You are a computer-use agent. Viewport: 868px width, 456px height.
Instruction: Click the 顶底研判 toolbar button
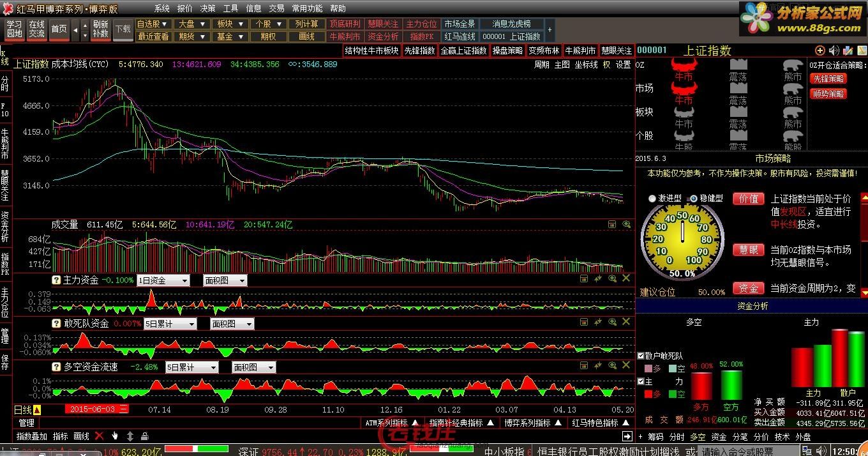click(345, 24)
